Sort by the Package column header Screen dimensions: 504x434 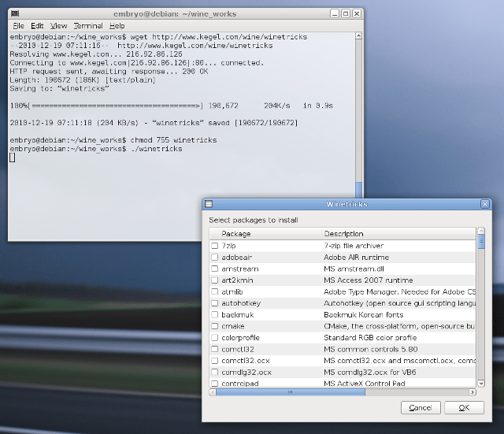270,234
